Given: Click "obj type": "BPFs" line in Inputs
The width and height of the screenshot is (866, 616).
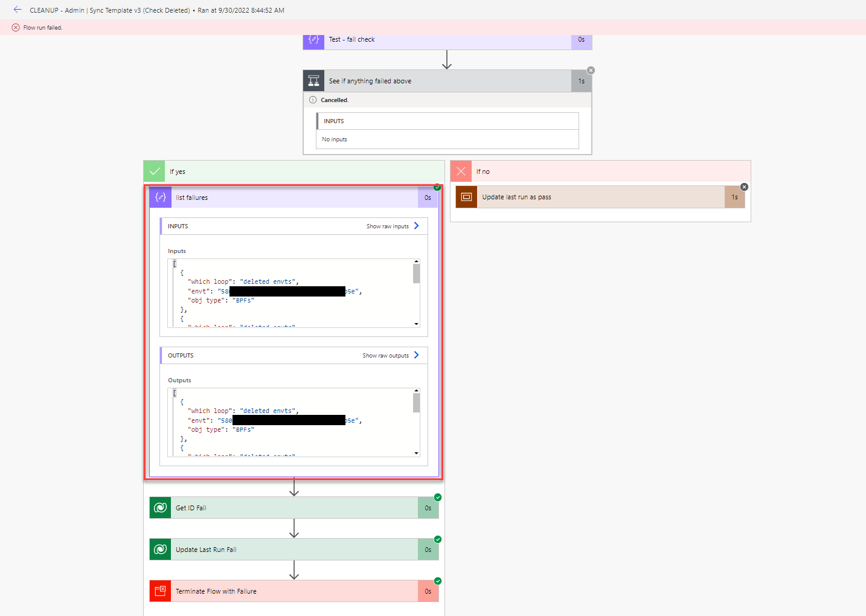Looking at the screenshot, I should tap(221, 301).
